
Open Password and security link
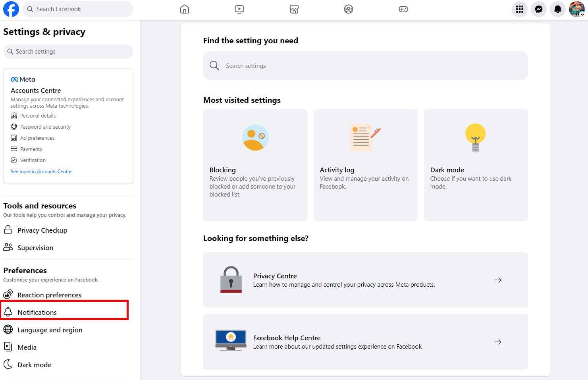tap(45, 127)
